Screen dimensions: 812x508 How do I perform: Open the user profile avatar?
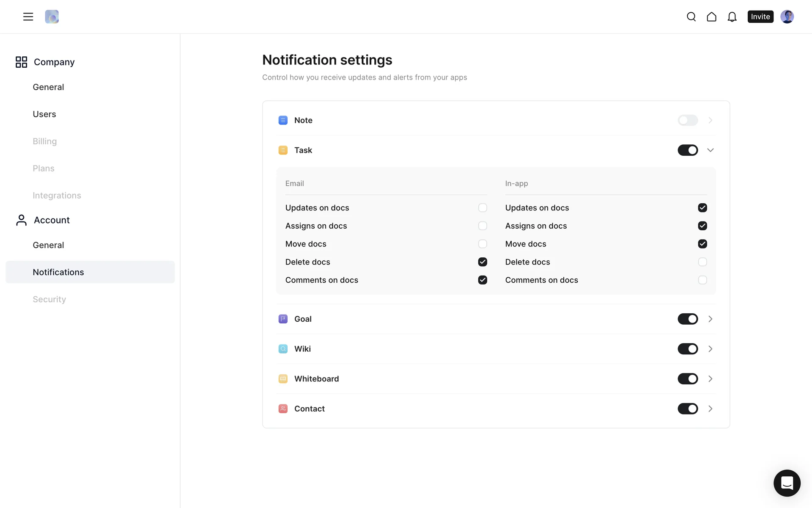coord(787,17)
